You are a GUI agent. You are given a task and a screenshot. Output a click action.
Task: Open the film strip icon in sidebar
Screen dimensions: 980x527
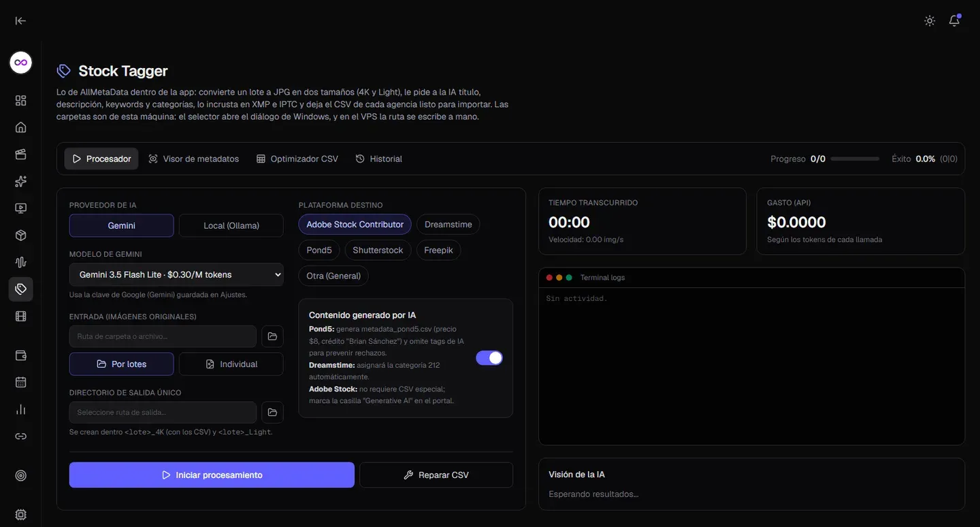(21, 316)
